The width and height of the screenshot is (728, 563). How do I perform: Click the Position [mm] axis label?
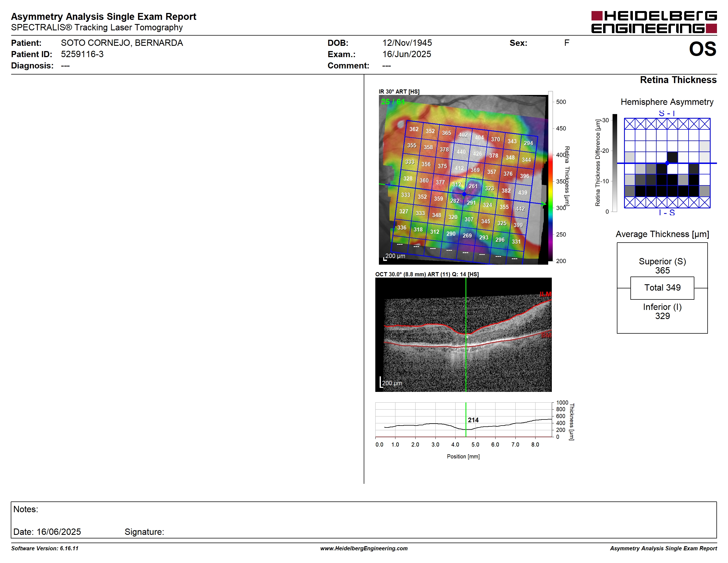click(x=463, y=456)
